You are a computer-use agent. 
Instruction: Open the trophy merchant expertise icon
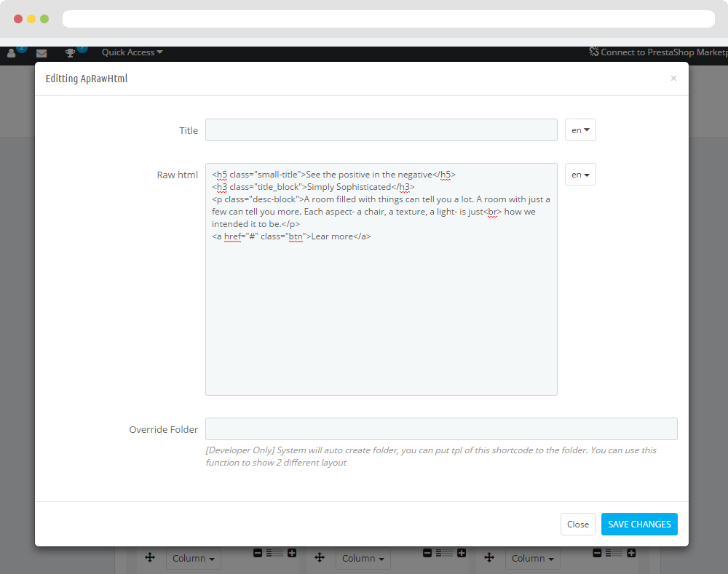(70, 53)
